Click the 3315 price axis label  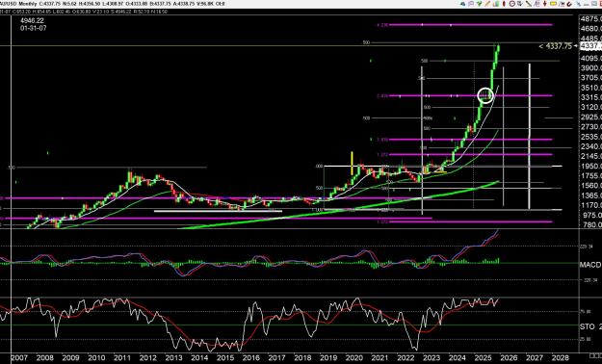tap(591, 97)
